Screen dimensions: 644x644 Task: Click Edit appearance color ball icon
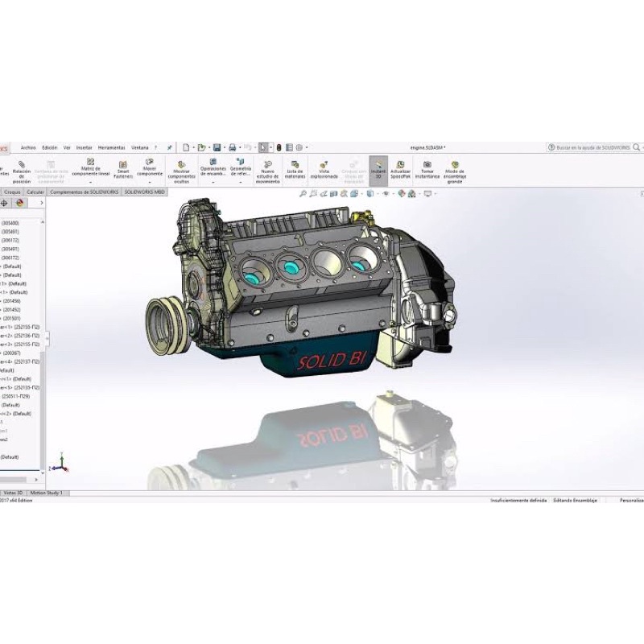[402, 193]
